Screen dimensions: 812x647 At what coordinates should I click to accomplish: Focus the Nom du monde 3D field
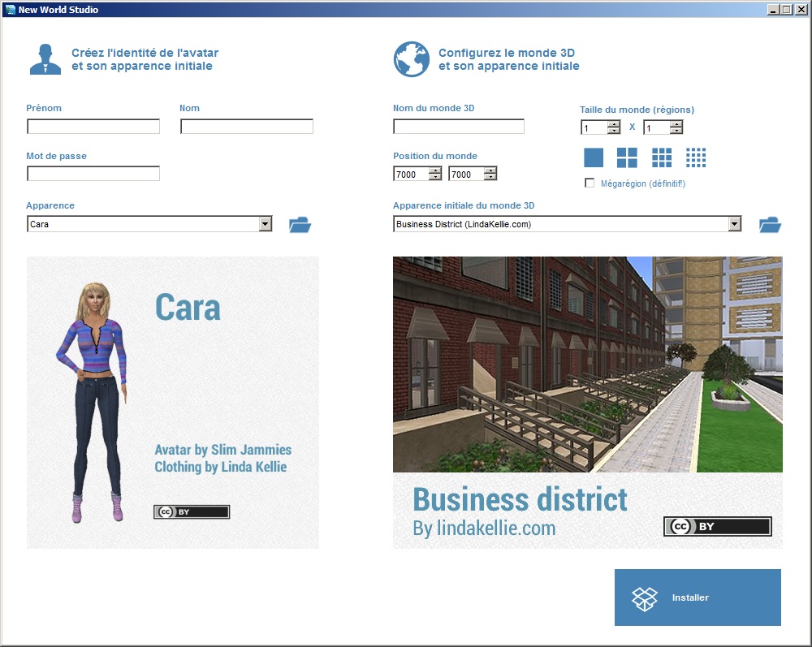tap(459, 127)
